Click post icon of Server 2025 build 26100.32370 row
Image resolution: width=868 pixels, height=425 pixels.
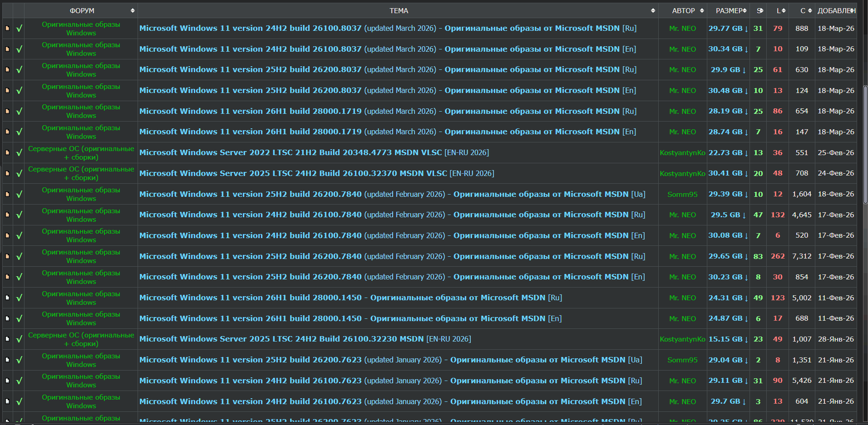click(7, 173)
